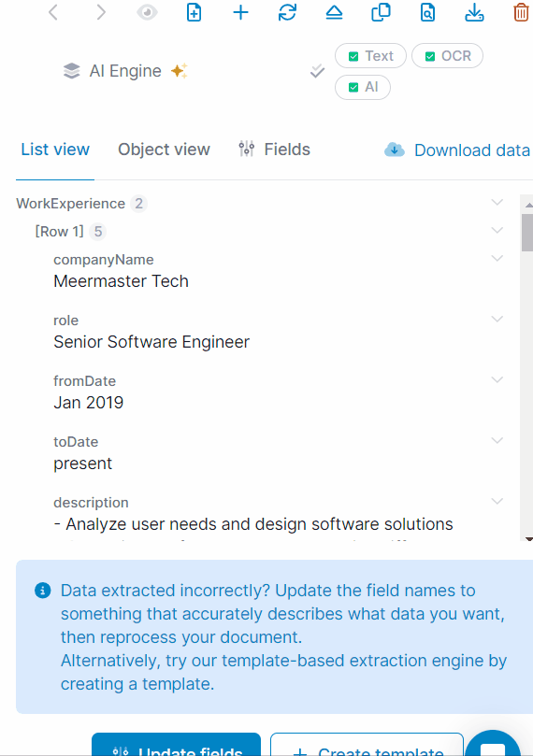Click the Senior Software Engineer value
Image resolution: width=533 pixels, height=756 pixels.
tap(151, 342)
